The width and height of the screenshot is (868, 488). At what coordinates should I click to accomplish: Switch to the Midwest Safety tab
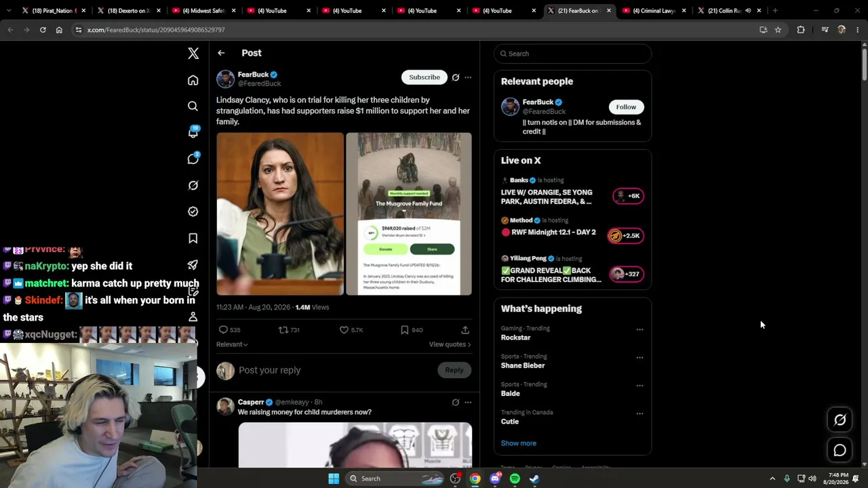pyautogui.click(x=203, y=11)
